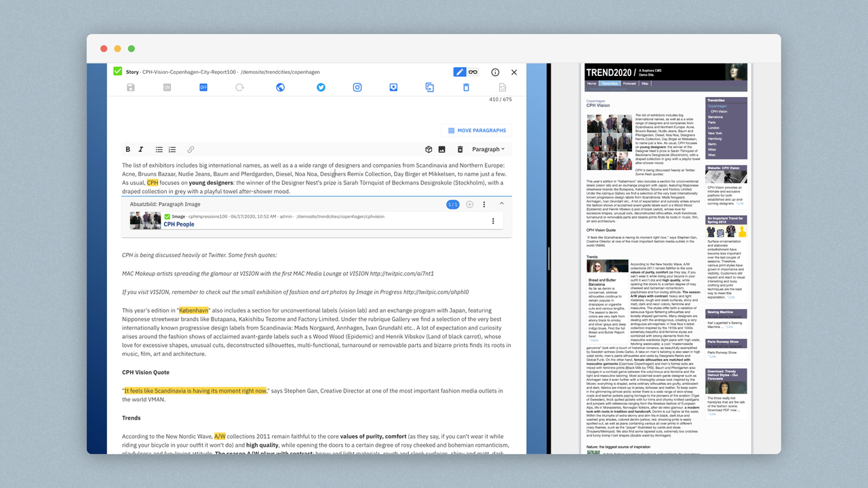Click the greyed document history icon
868x488 pixels.
point(502,87)
